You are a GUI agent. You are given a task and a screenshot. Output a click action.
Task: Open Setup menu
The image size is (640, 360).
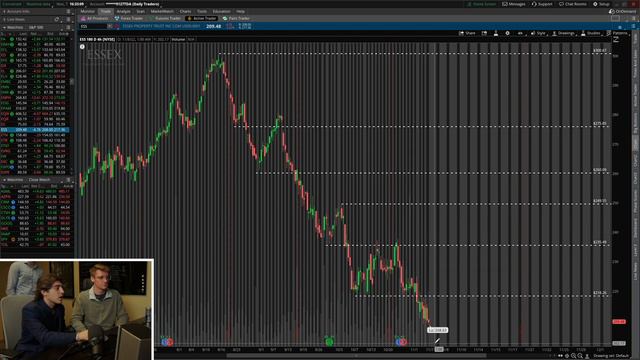[601, 4]
